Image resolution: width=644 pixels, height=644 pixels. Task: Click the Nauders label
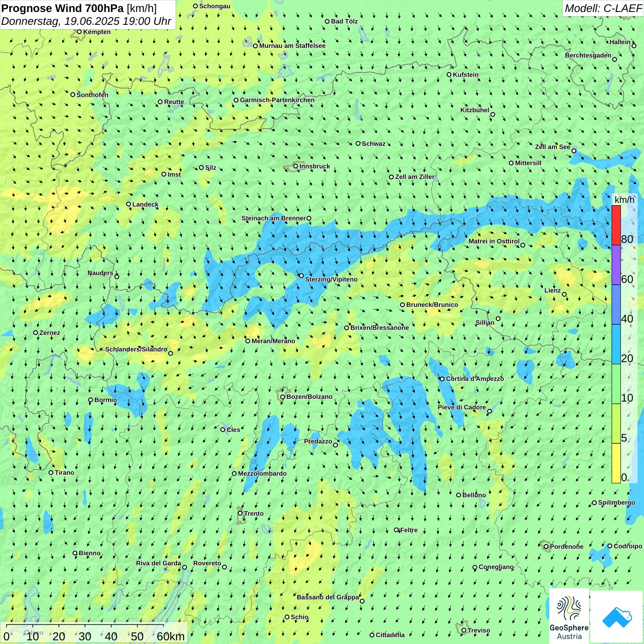point(100,273)
